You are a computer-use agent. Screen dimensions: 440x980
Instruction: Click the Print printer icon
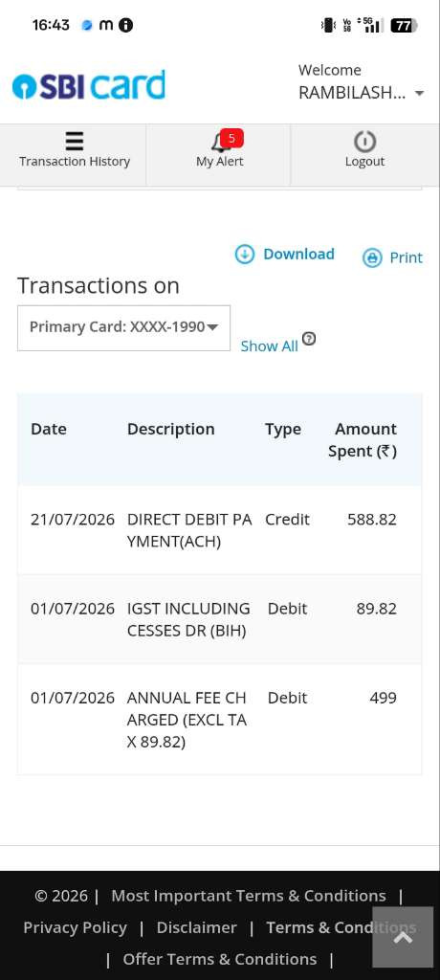coord(372,257)
